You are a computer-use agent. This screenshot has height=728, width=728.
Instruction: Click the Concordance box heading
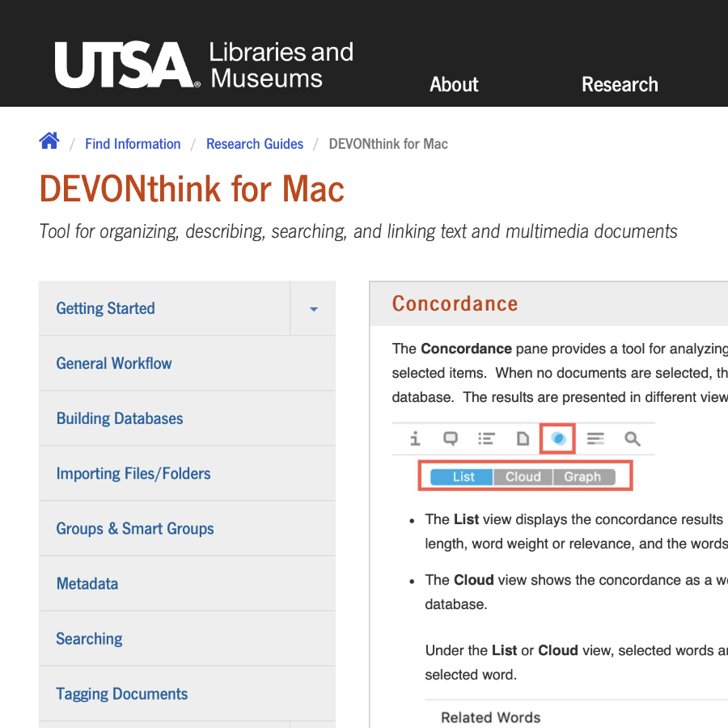[x=455, y=303]
